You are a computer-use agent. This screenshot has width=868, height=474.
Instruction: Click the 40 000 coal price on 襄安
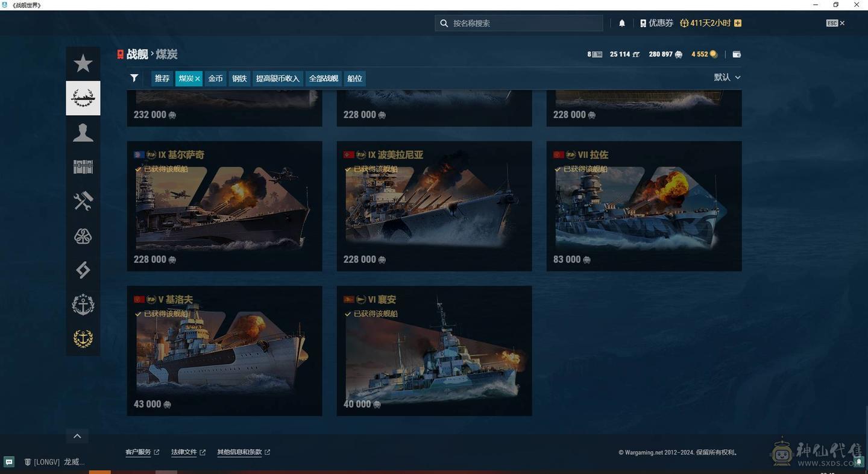click(362, 404)
